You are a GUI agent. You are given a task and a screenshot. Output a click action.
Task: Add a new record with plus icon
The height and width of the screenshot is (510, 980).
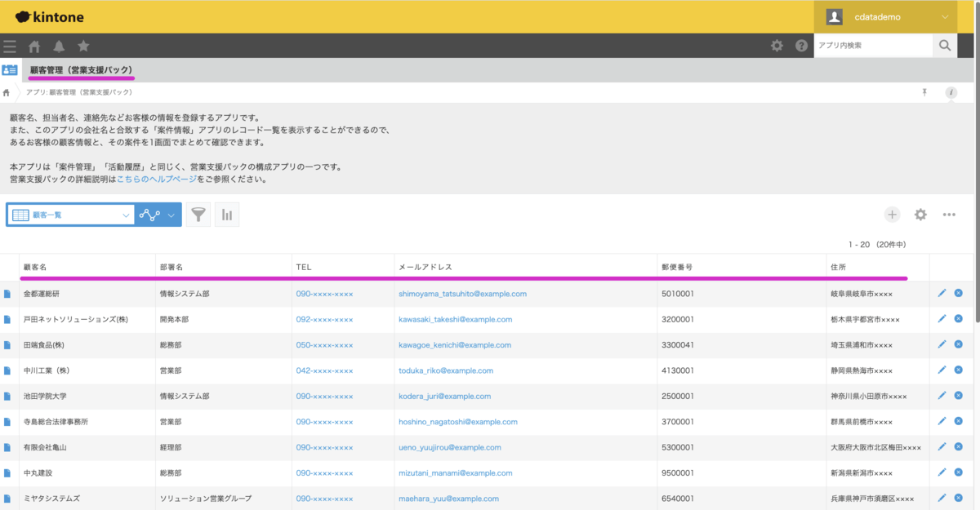click(x=892, y=215)
